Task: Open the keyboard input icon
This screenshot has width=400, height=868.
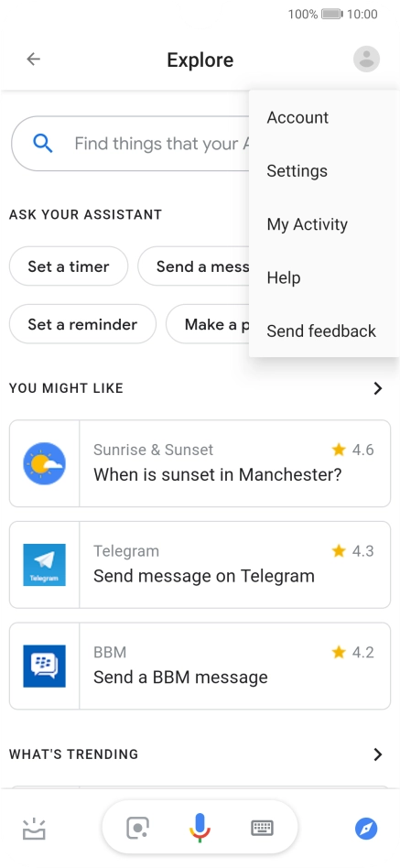Action: (262, 828)
